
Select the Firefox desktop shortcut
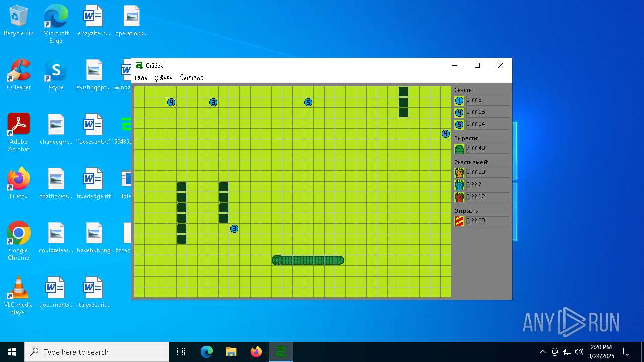coord(19,184)
